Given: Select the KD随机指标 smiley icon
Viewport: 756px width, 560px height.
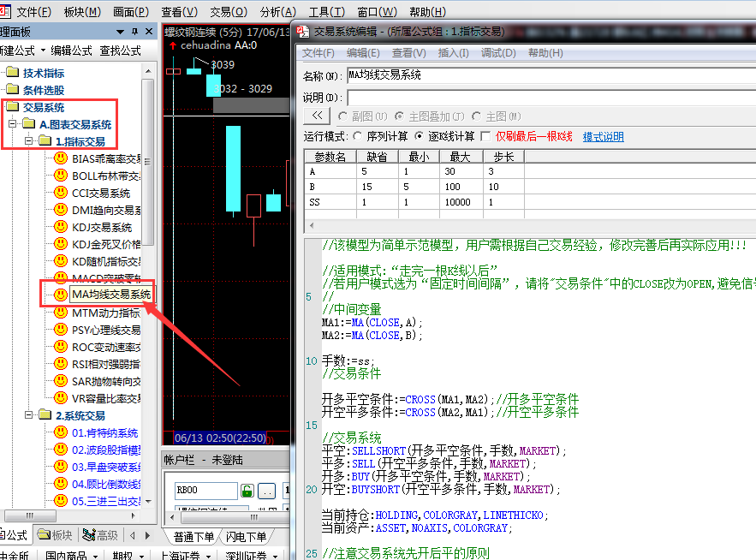Looking at the screenshot, I should [60, 261].
